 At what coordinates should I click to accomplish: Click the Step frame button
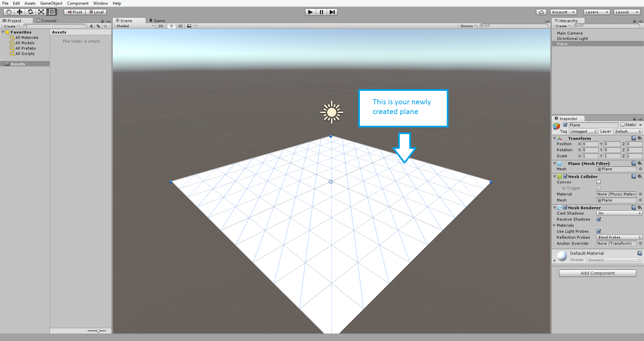click(x=332, y=12)
